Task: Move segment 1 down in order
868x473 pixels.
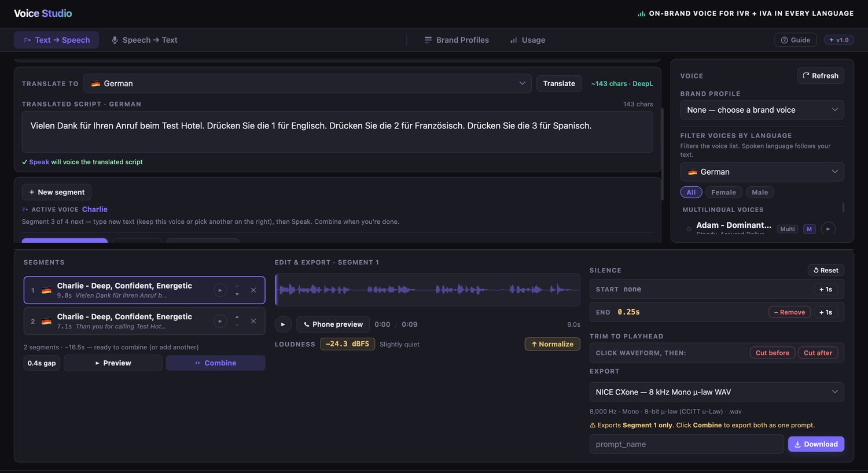Action: [x=237, y=294]
